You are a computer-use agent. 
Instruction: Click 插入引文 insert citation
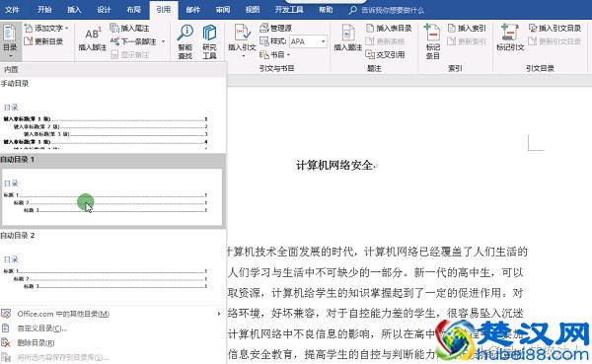(242, 40)
